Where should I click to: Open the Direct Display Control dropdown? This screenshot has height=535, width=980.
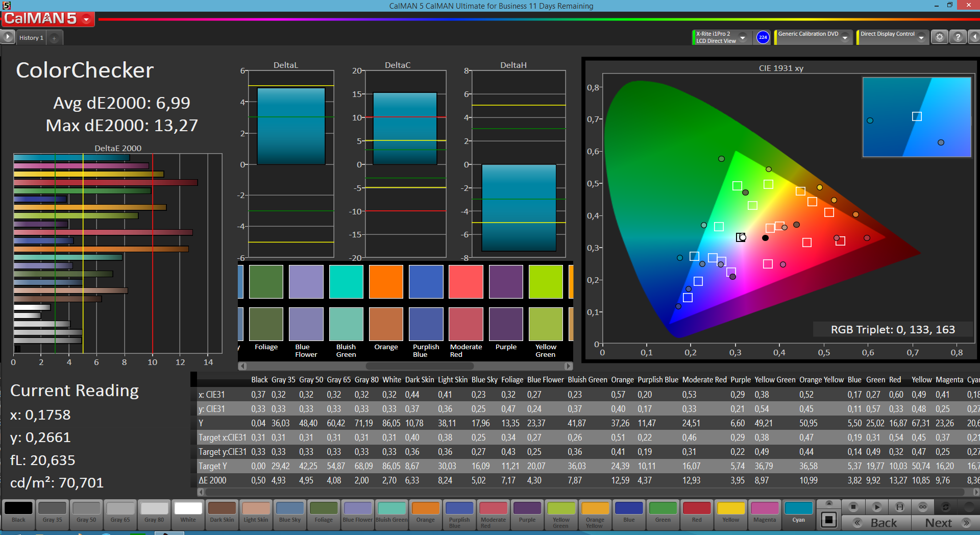point(921,37)
